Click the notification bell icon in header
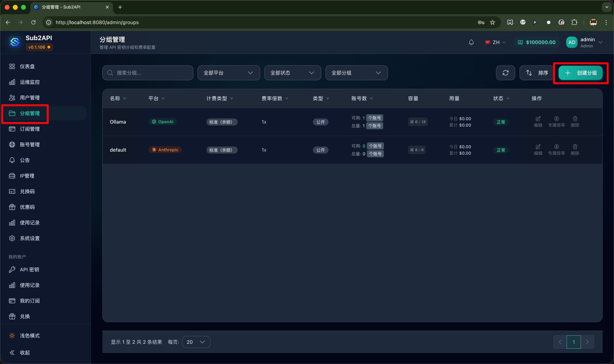The height and width of the screenshot is (364, 614). (x=471, y=42)
